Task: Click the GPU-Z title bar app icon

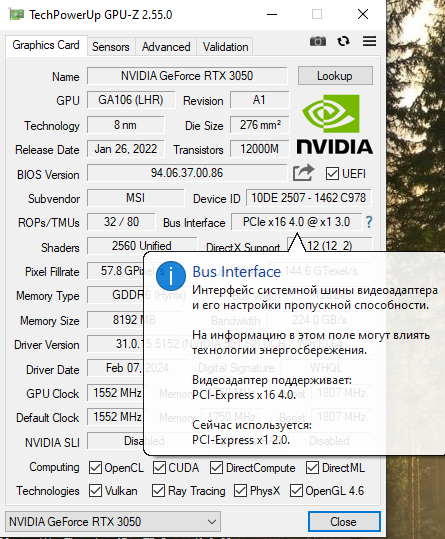Action: tap(16, 14)
